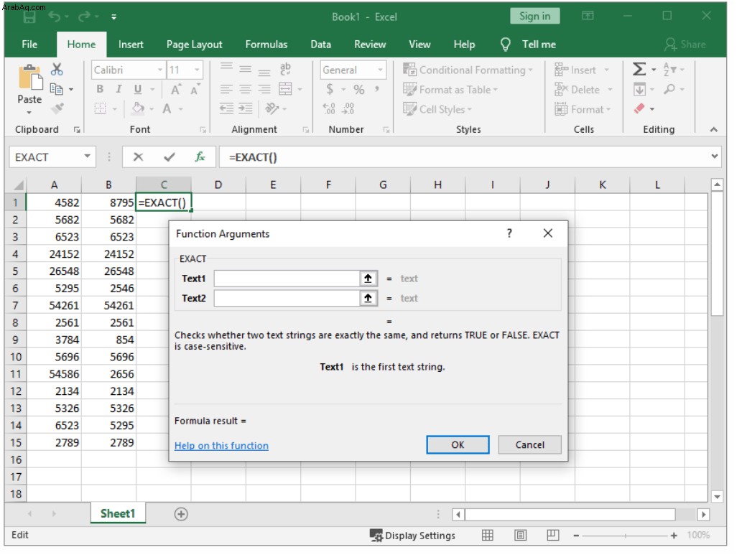Click the formula bar Cancel X icon
This screenshot has height=560, width=747.
[x=138, y=157]
